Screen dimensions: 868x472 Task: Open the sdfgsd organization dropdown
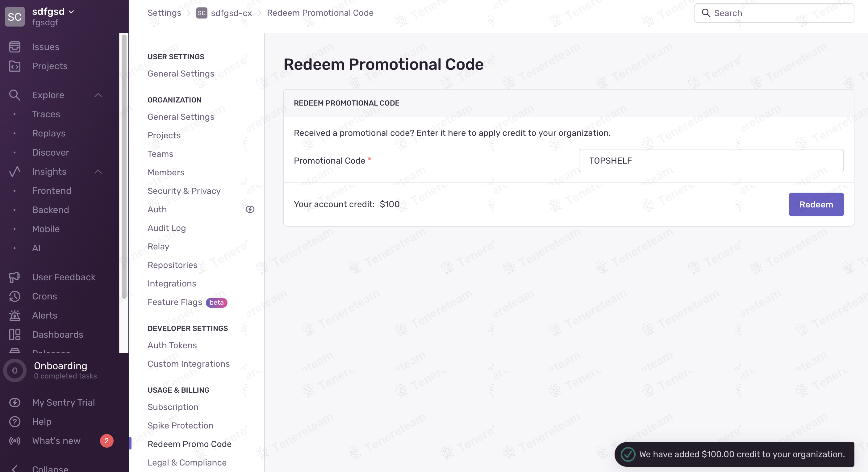pyautogui.click(x=53, y=11)
